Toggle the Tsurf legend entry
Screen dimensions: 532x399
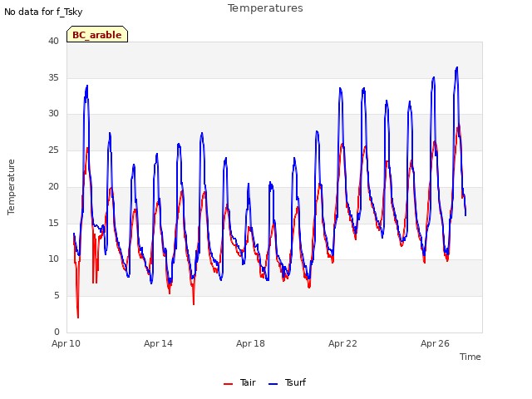tap(287, 382)
